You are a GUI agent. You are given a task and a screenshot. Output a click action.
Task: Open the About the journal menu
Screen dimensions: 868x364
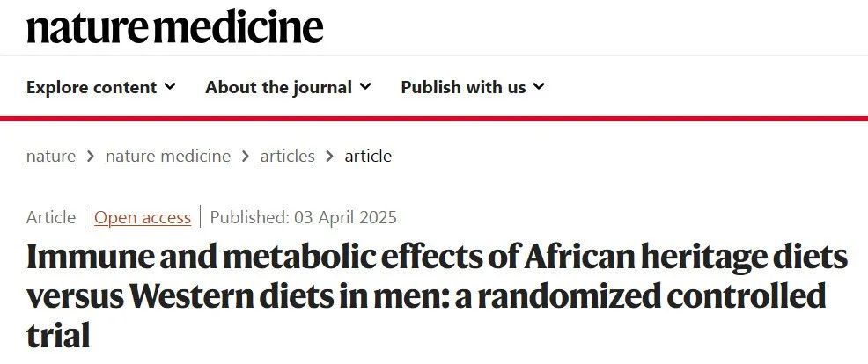pyautogui.click(x=278, y=87)
